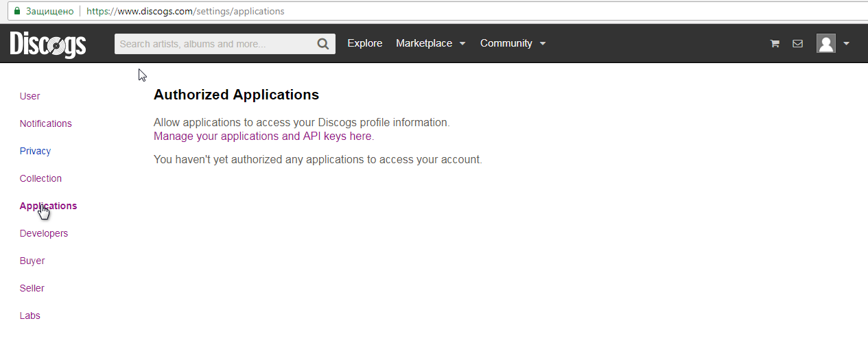Image resolution: width=868 pixels, height=345 pixels.
Task: Click the search magnifier icon
Action: coord(323,44)
